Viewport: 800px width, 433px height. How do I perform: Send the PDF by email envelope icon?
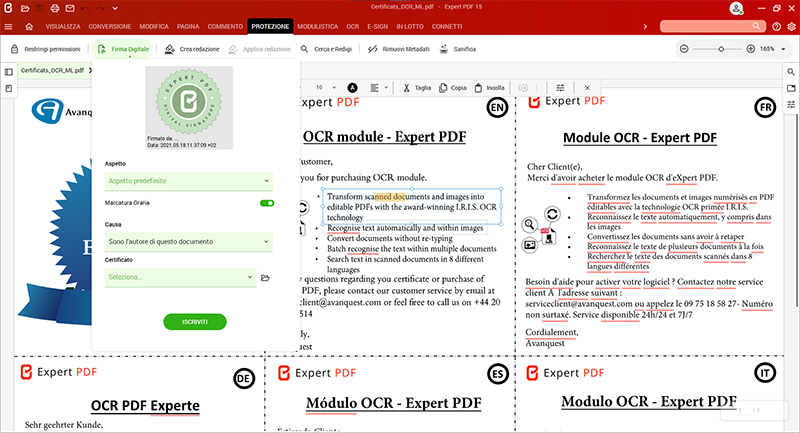[x=70, y=8]
